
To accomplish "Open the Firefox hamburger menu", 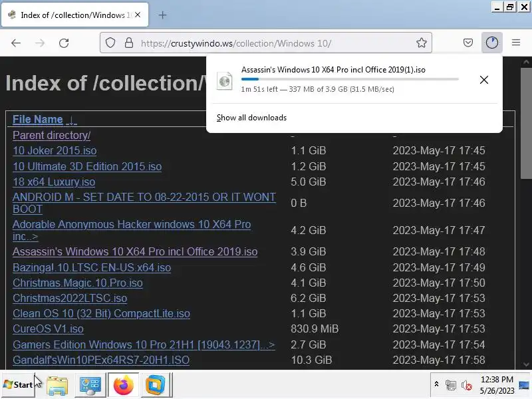I will (x=516, y=43).
